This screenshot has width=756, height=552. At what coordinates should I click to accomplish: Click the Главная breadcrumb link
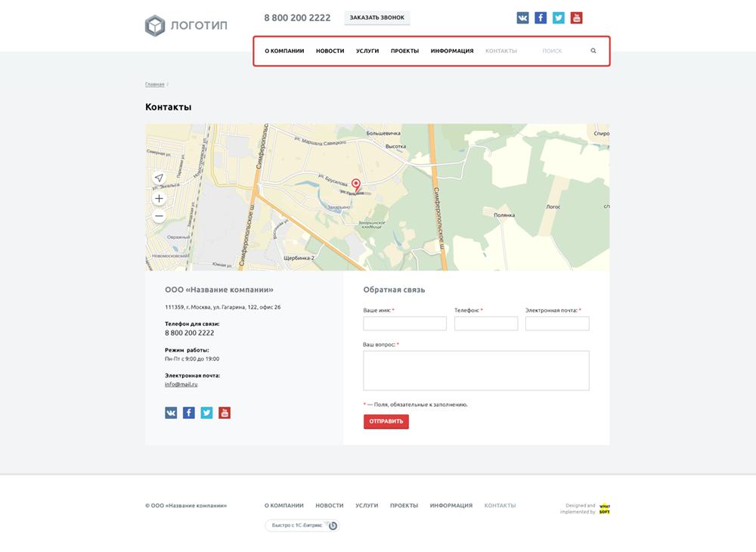[x=154, y=84]
